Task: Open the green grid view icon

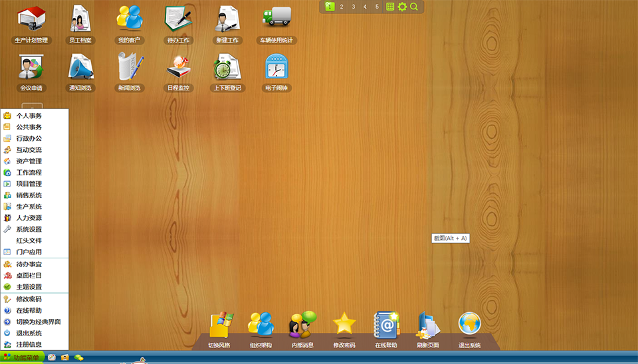Action: [x=390, y=7]
